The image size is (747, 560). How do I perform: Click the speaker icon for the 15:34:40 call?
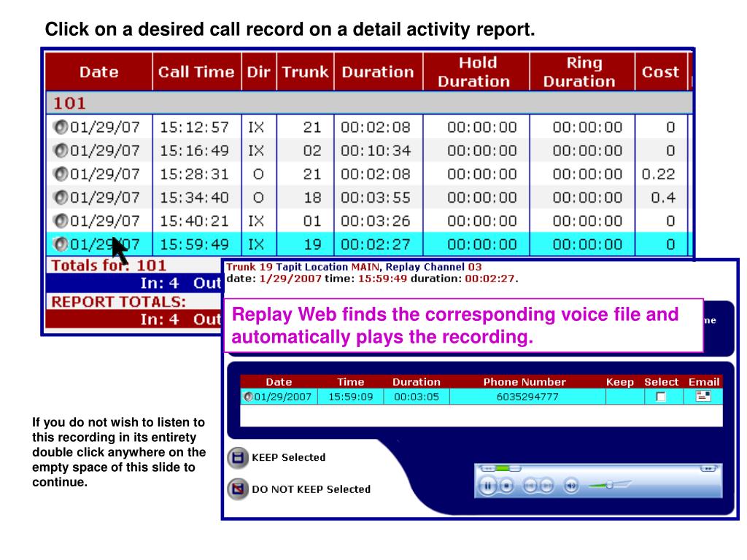pos(60,198)
